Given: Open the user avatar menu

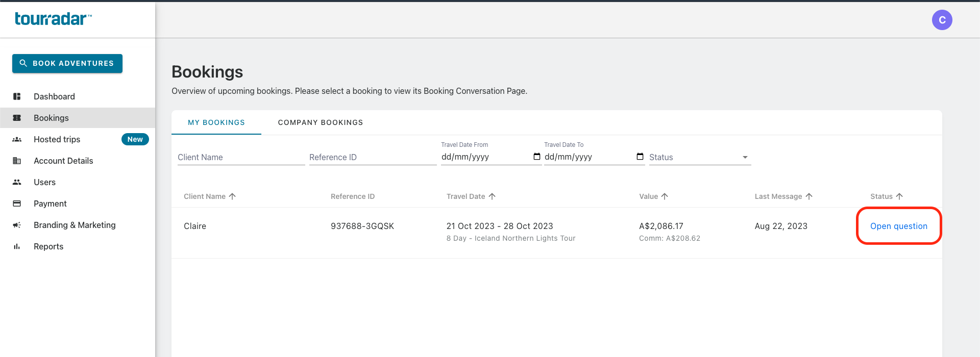Looking at the screenshot, I should click(942, 20).
